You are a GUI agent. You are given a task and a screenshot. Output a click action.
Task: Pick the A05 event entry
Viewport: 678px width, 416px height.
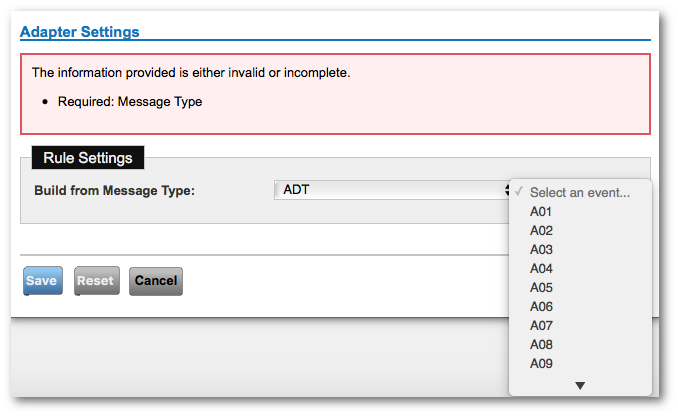(541, 288)
